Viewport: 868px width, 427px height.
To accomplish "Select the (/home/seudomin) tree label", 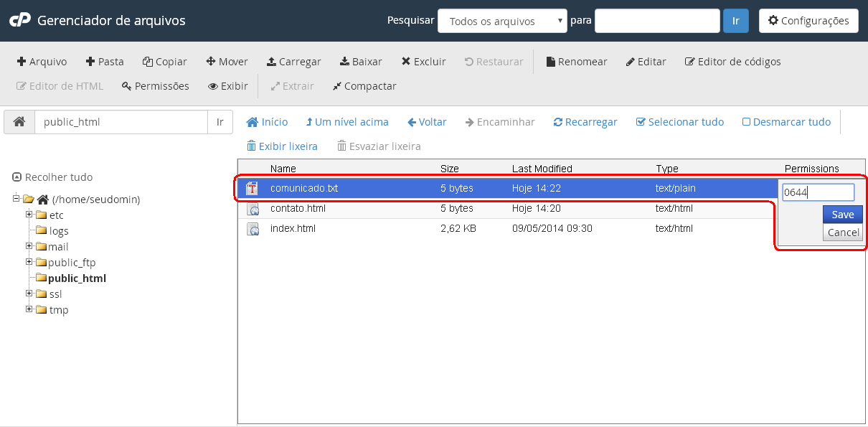I will 96,200.
